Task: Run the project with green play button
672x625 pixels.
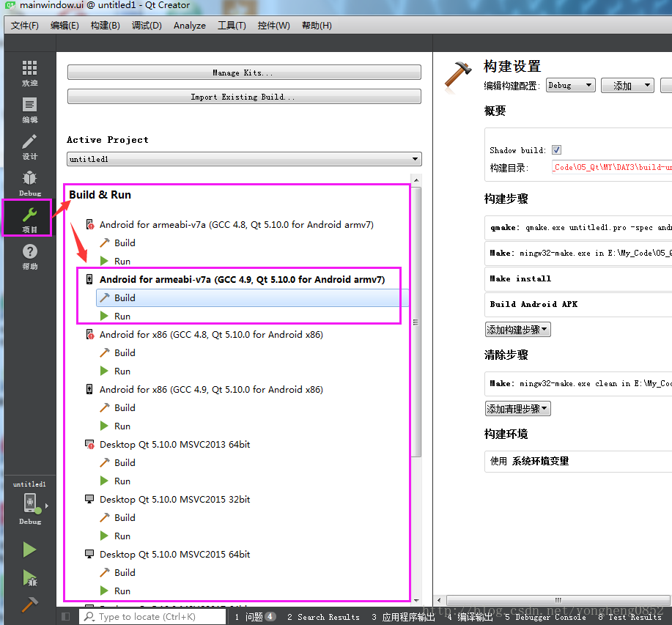Action: [29, 550]
